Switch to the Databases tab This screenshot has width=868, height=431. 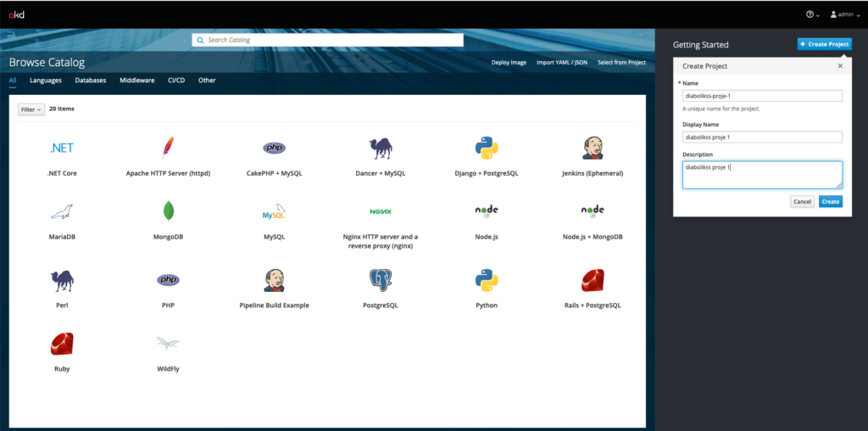[x=90, y=81]
